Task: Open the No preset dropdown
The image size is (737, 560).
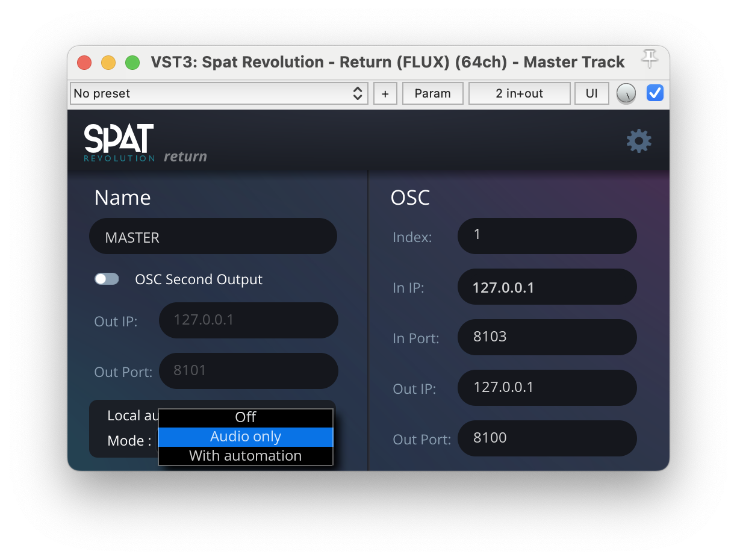Action: point(219,93)
